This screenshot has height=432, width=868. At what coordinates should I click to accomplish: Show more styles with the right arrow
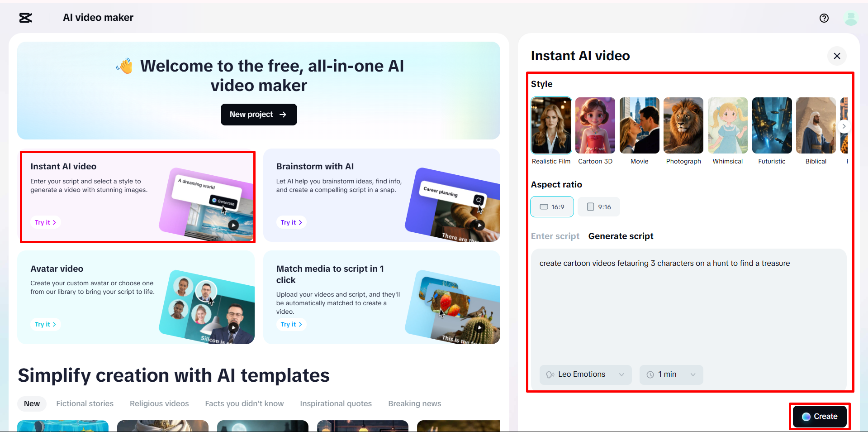844,126
